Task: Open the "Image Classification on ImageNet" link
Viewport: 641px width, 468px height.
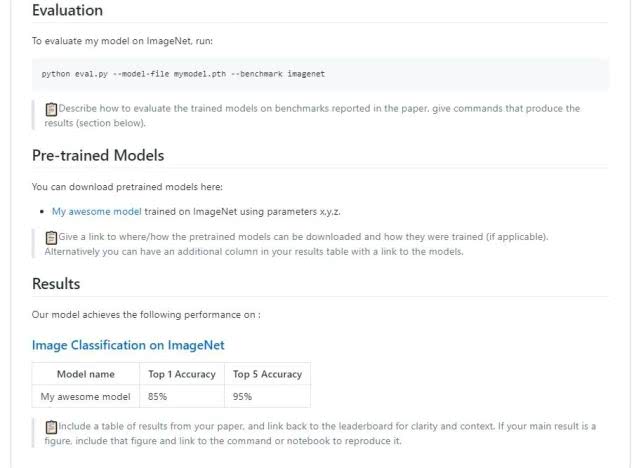Action: tap(128, 345)
